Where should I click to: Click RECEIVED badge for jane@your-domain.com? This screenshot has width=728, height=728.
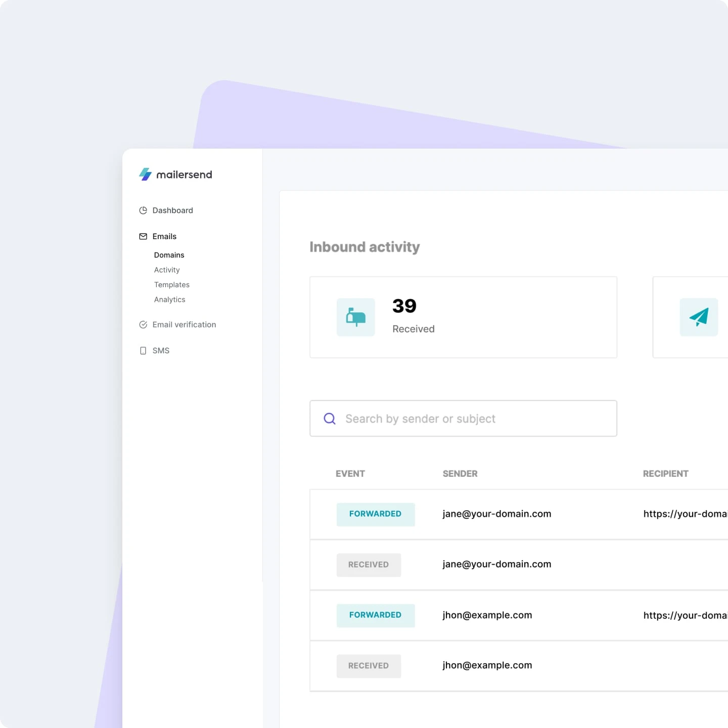[x=369, y=565]
